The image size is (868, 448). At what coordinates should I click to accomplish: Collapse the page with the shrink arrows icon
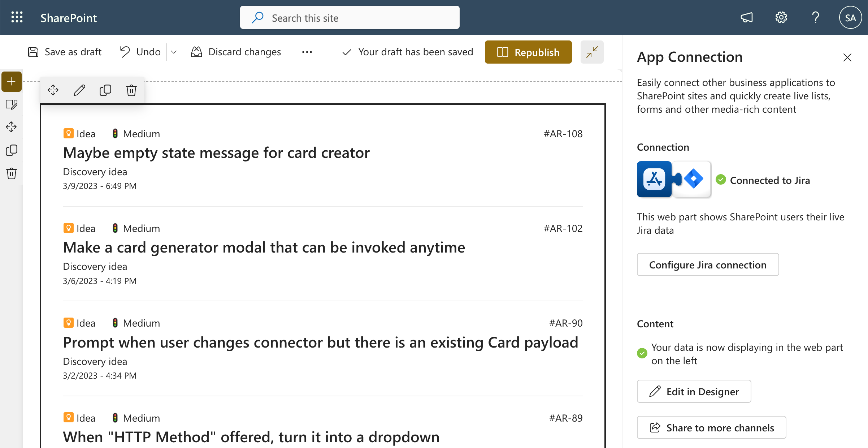click(x=592, y=52)
